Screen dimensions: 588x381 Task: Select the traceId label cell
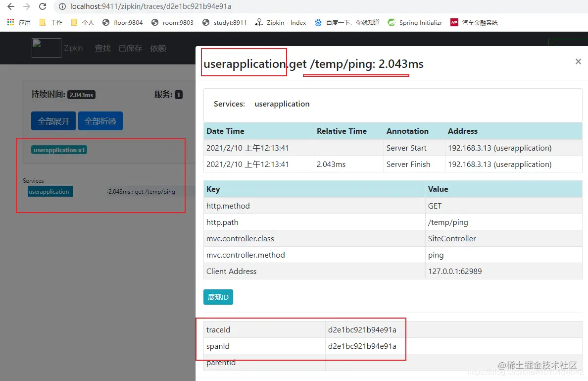tap(264, 329)
